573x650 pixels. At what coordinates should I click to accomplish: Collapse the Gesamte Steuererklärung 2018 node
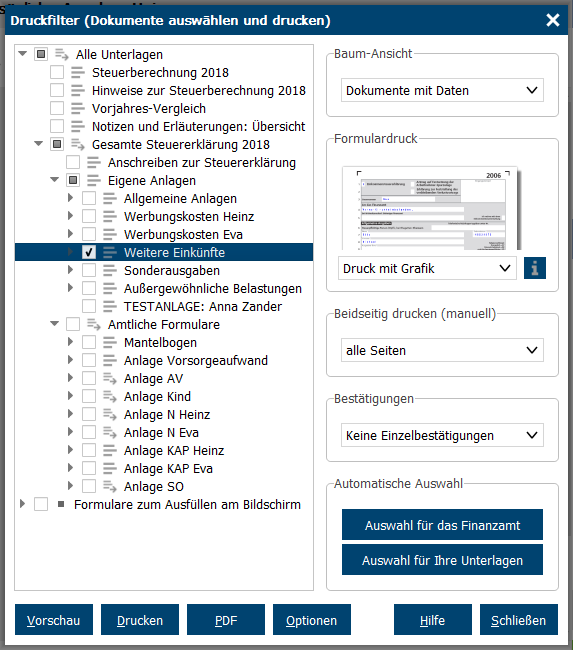point(39,144)
